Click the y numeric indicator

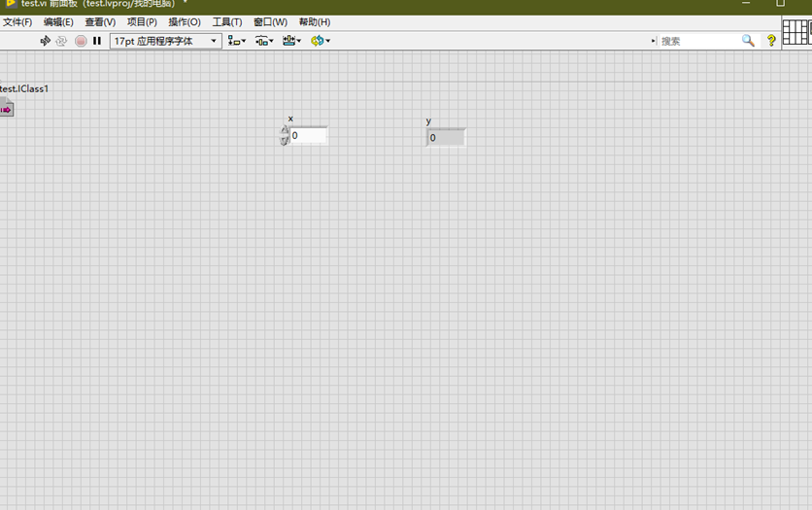[x=446, y=138]
